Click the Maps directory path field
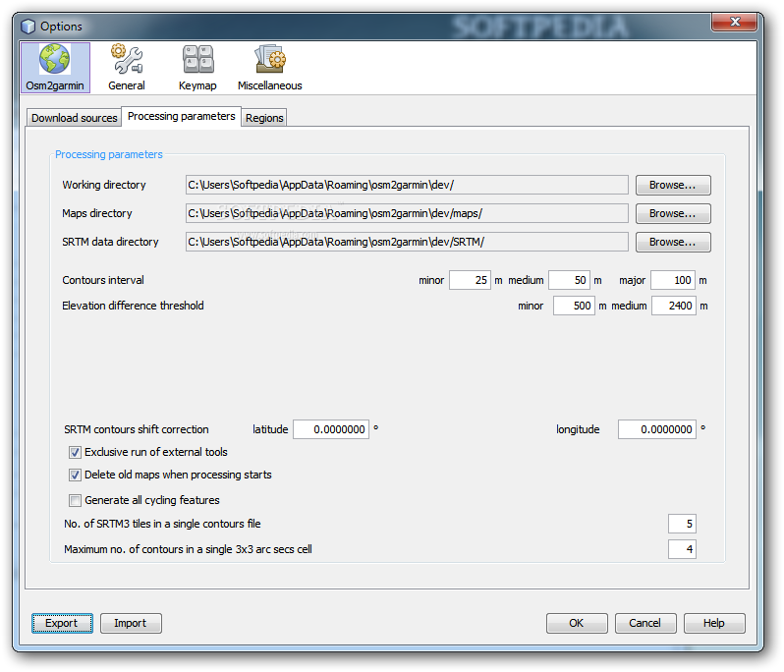Viewport: 784px width, 672px height. click(407, 213)
